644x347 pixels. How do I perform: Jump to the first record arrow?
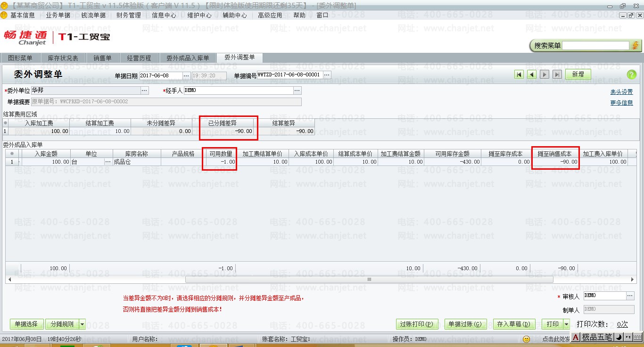click(519, 74)
